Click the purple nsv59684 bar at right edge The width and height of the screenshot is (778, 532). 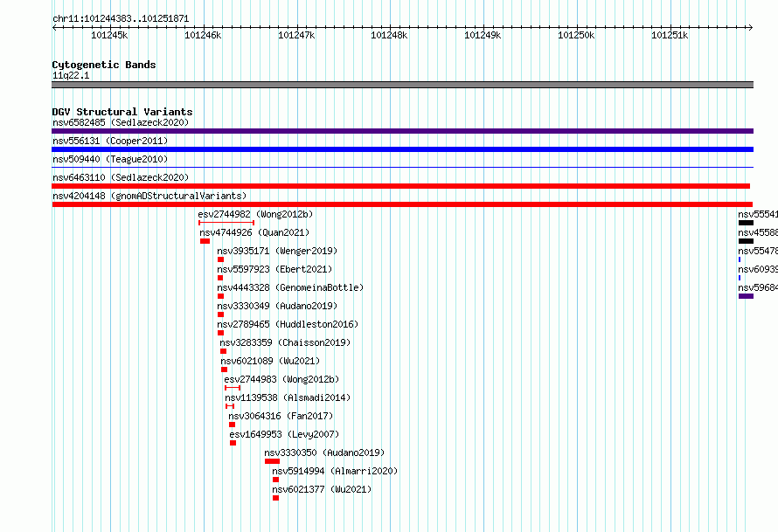[746, 296]
